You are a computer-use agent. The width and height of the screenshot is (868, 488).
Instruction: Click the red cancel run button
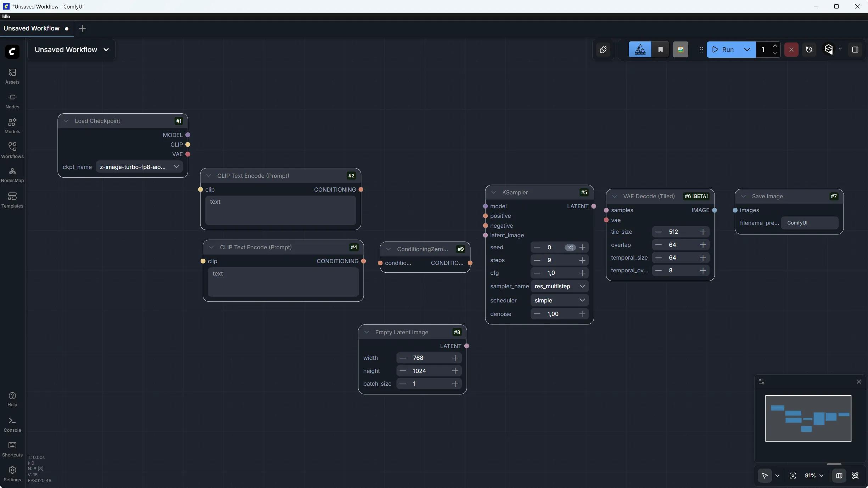pos(791,50)
